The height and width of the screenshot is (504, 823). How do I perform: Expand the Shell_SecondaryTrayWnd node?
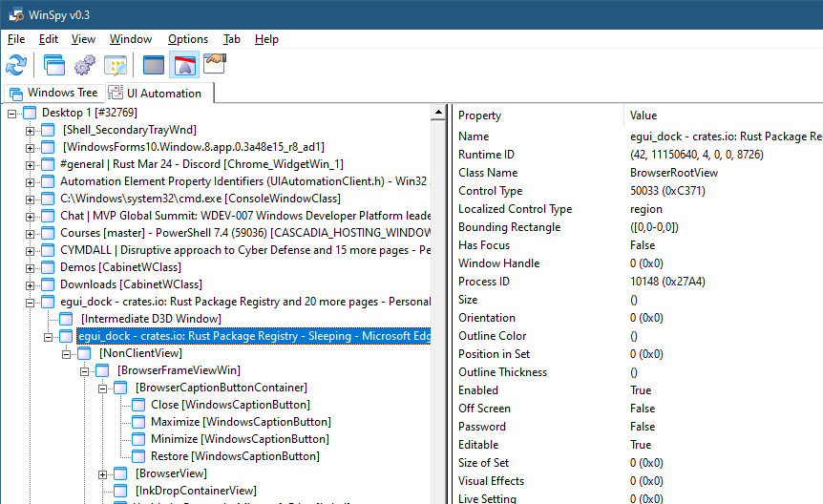(x=30, y=131)
